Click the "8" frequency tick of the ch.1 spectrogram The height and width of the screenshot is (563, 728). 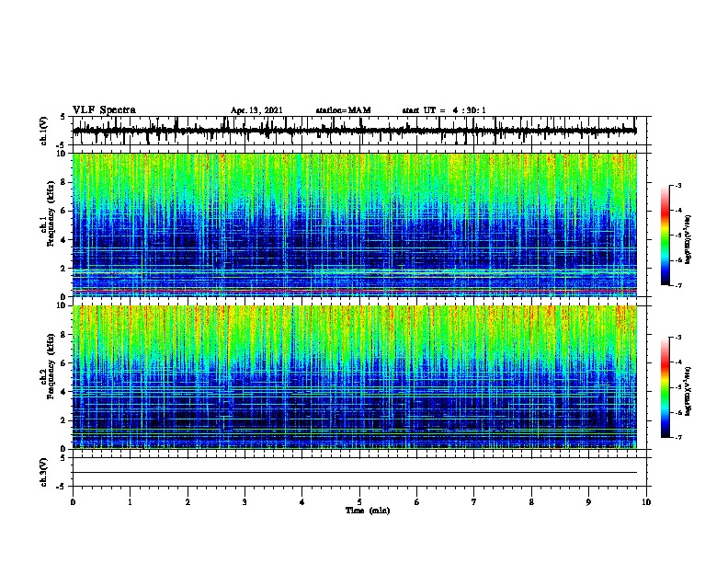pos(64,182)
